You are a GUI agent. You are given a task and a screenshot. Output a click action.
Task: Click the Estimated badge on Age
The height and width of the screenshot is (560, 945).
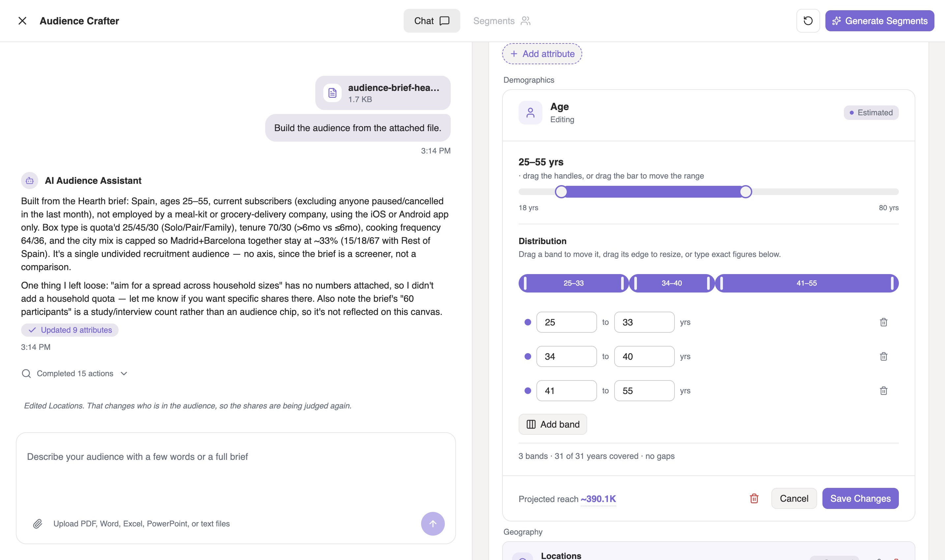pyautogui.click(x=871, y=112)
